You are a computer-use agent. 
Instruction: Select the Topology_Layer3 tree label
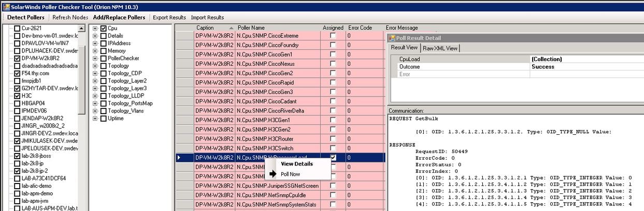pos(127,88)
